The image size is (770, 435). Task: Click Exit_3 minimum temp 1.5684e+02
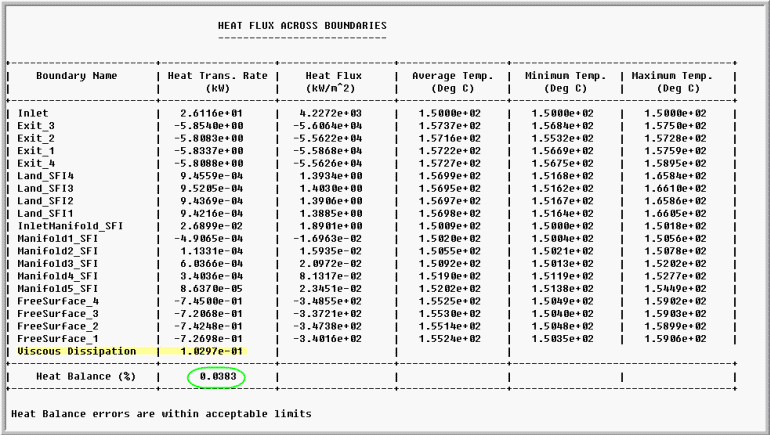coord(562,126)
